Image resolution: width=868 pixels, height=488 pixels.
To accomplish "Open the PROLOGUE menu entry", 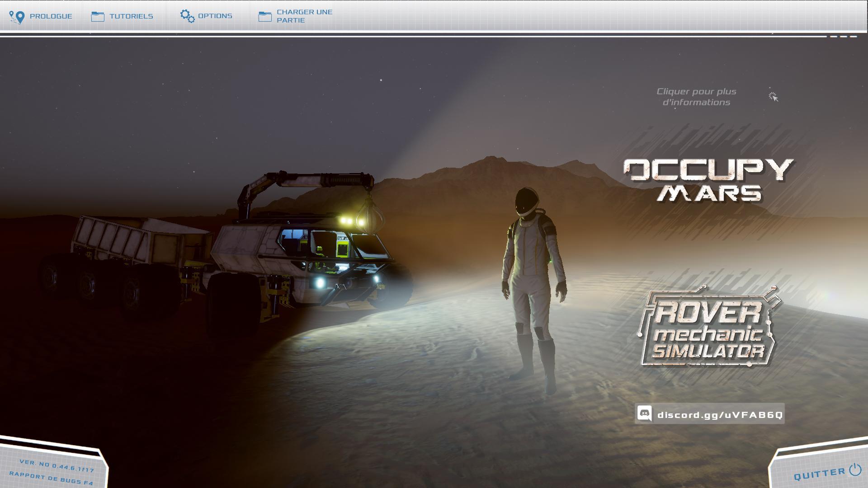I will pos(51,16).
